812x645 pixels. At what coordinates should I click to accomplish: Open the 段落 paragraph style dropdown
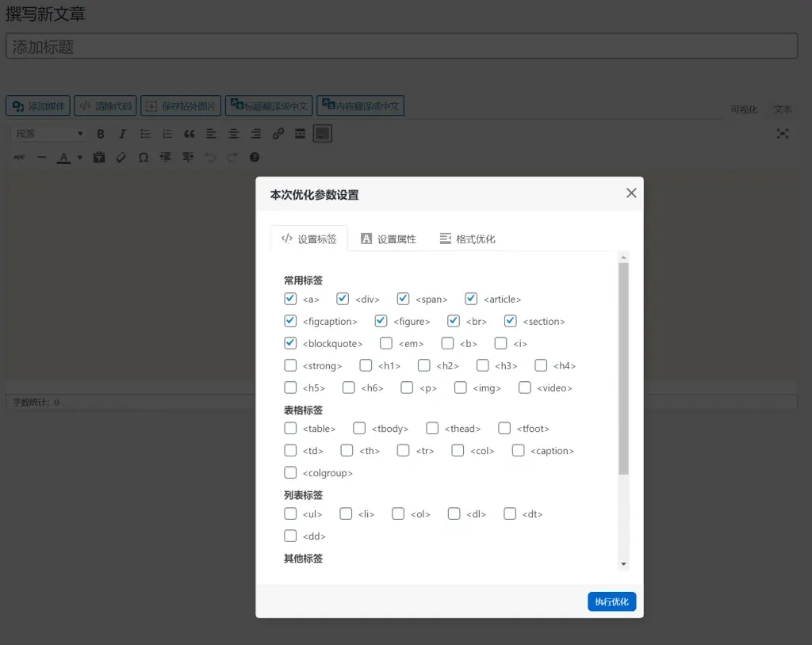pyautogui.click(x=48, y=133)
